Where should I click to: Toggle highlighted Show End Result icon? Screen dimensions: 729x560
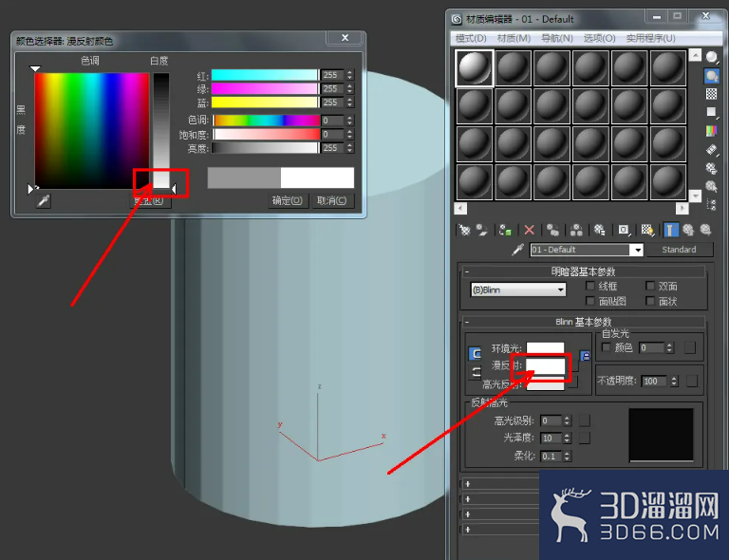click(670, 230)
